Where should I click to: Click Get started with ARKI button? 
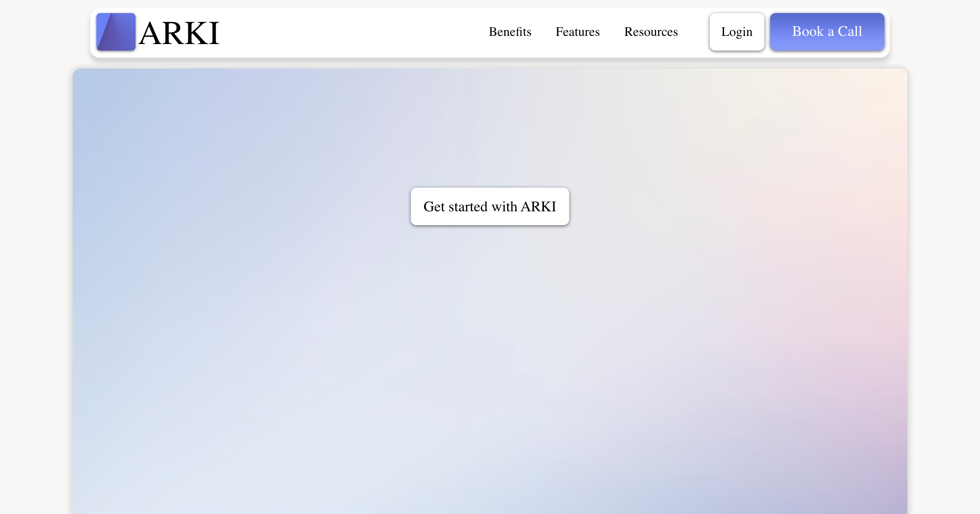coord(490,206)
